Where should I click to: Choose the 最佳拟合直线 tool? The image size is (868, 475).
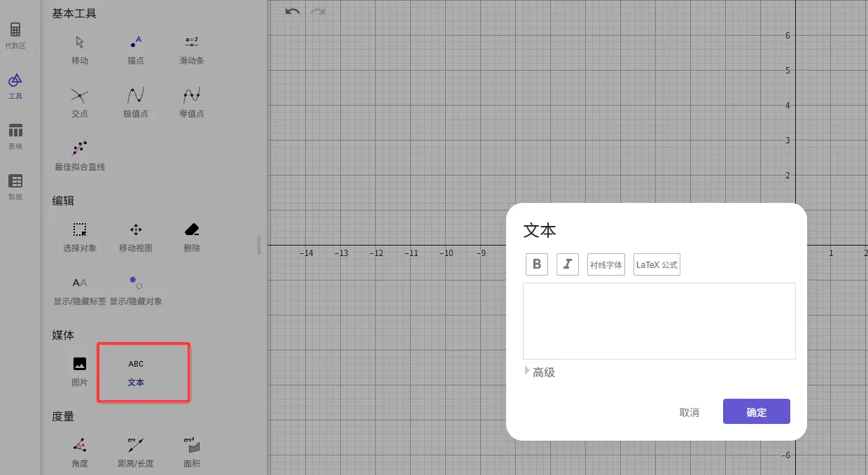point(80,155)
